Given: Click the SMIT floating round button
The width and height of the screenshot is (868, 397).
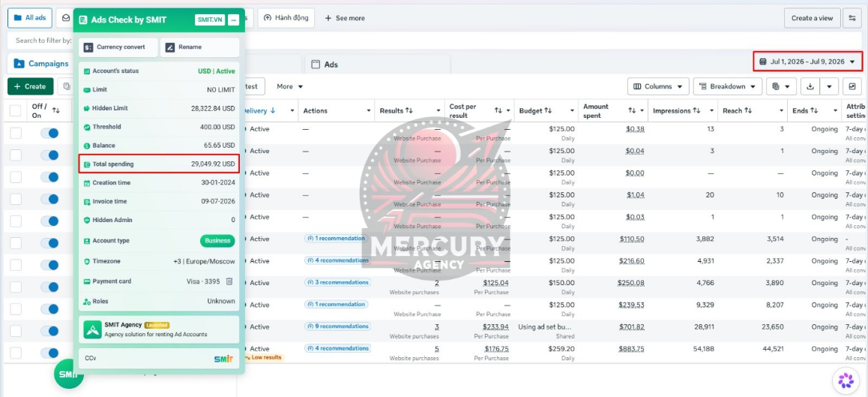Looking at the screenshot, I should pyautogui.click(x=68, y=374).
